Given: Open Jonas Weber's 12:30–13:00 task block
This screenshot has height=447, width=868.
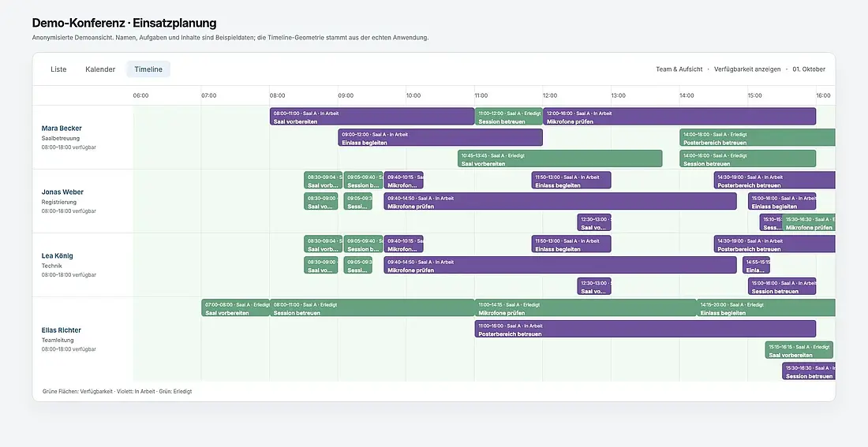Looking at the screenshot, I should pyautogui.click(x=594, y=222).
